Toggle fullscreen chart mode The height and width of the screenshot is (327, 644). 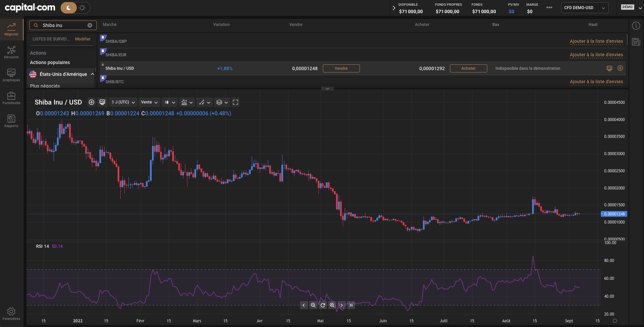coord(236,102)
